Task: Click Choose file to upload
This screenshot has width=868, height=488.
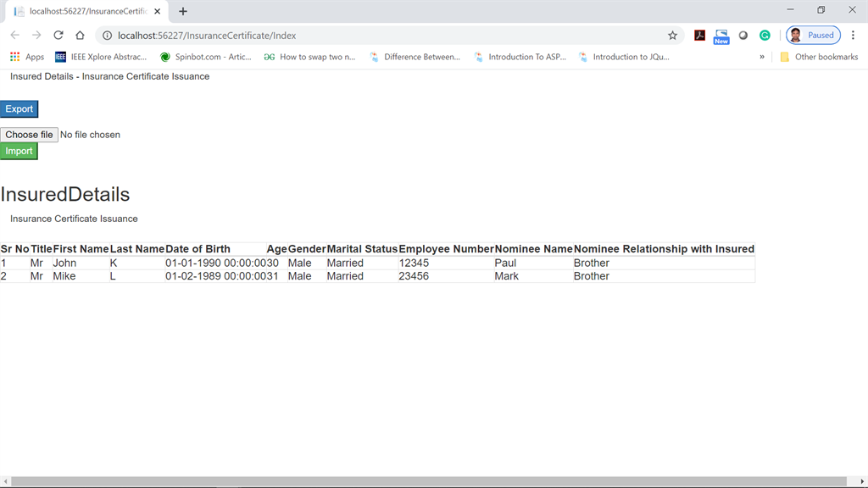Action: pos(28,134)
